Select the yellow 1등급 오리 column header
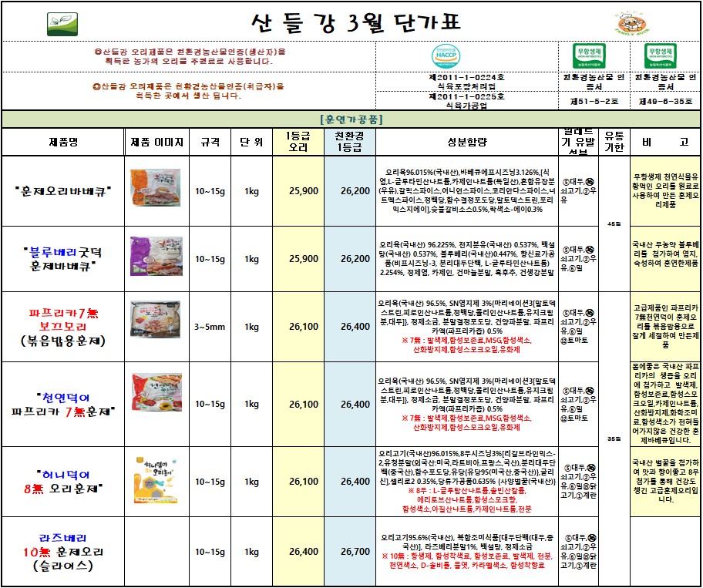 298,143
